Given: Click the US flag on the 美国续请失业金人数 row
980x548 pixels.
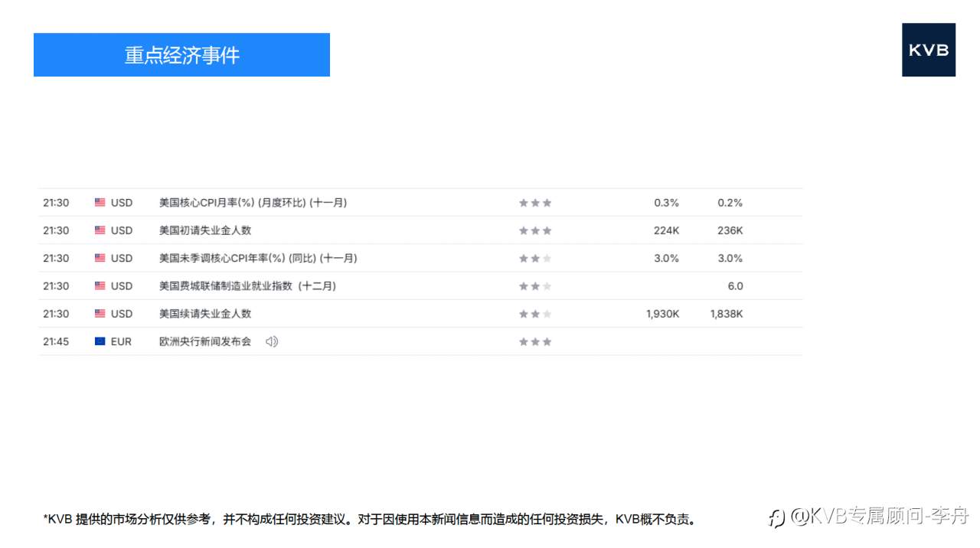Looking at the screenshot, I should point(100,314).
